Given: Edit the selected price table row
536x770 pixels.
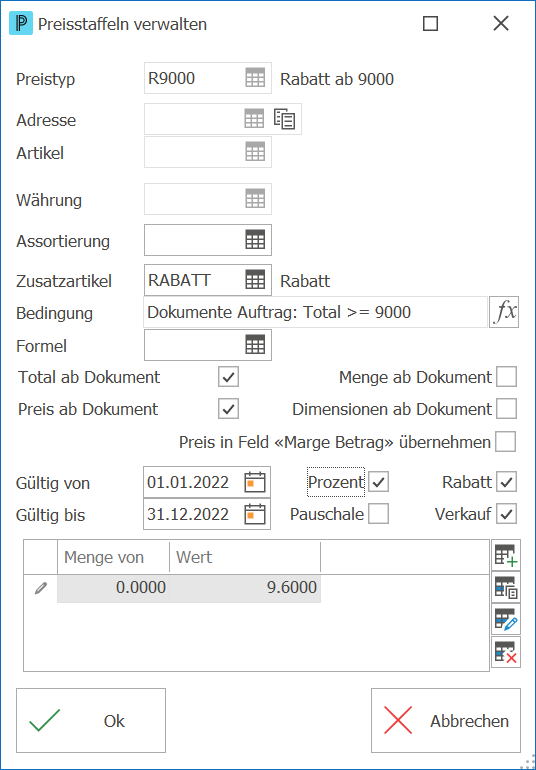Looking at the screenshot, I should pos(506,619).
